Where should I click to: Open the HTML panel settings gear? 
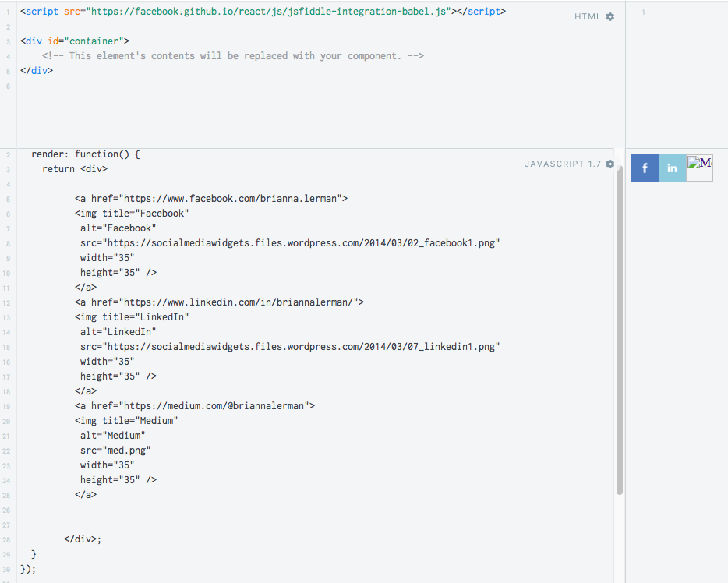(610, 16)
